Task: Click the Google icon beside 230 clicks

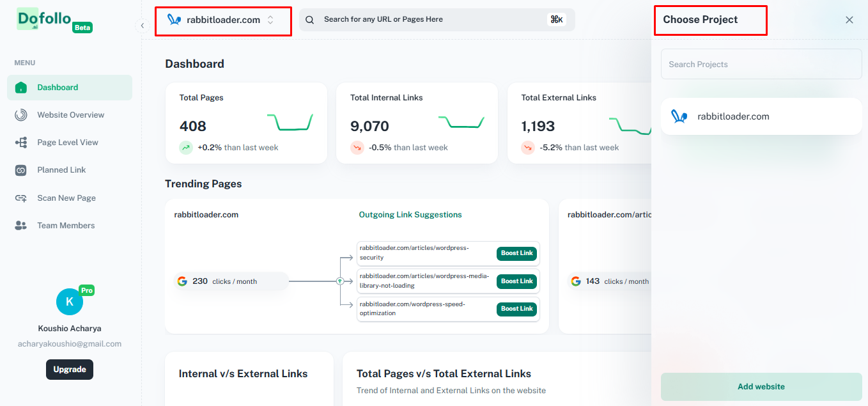Action: (x=182, y=281)
